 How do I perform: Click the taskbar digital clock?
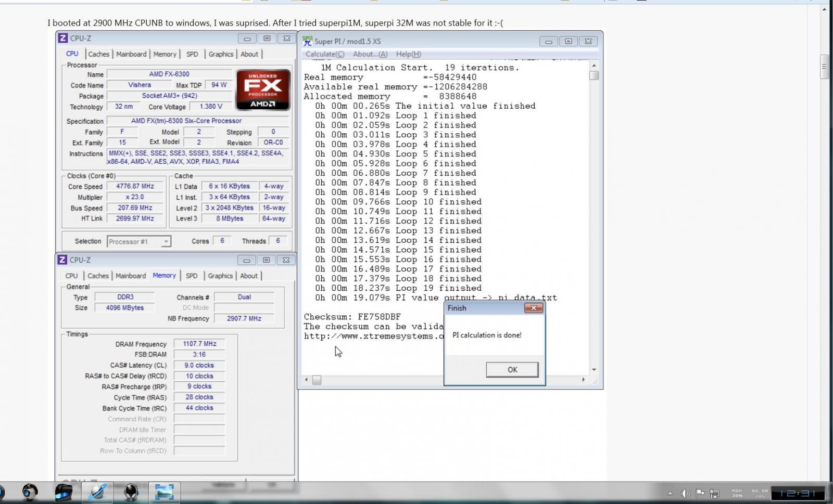[798, 493]
